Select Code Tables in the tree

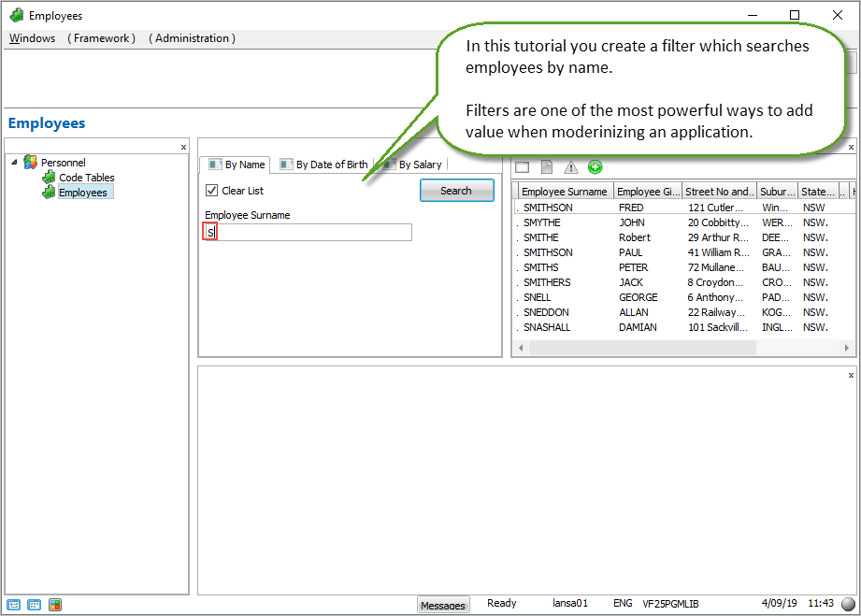[x=87, y=178]
